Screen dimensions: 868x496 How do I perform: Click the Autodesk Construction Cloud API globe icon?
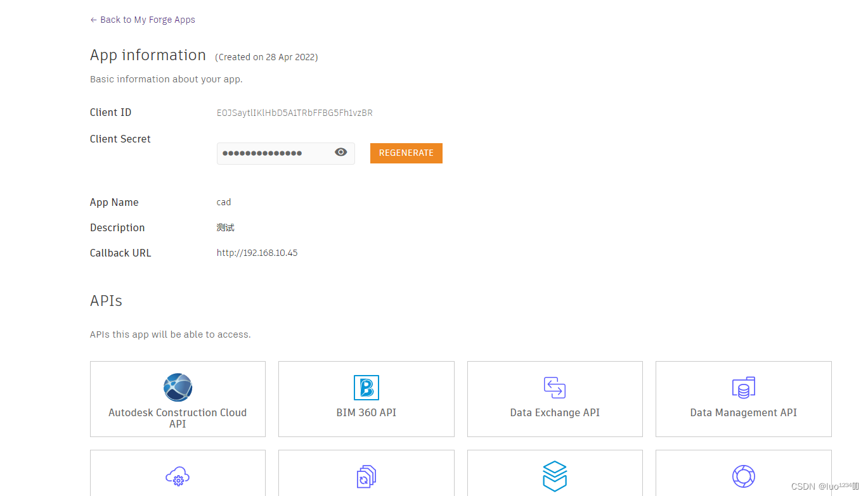[x=178, y=387]
